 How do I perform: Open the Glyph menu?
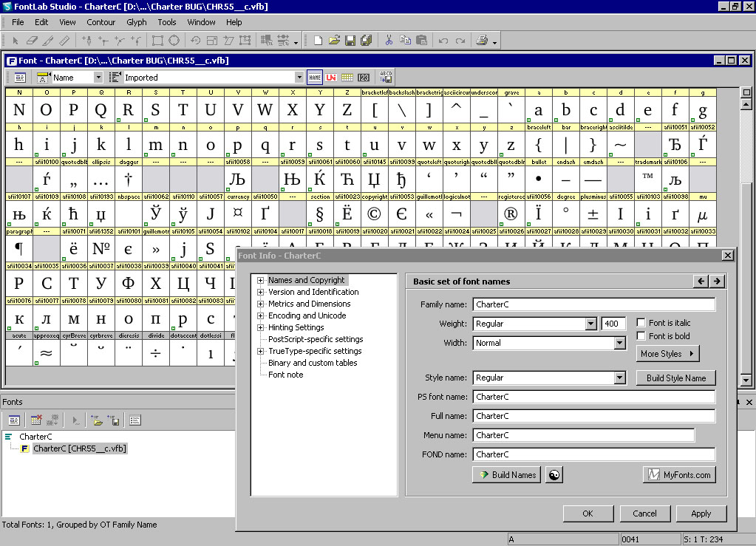click(x=137, y=22)
